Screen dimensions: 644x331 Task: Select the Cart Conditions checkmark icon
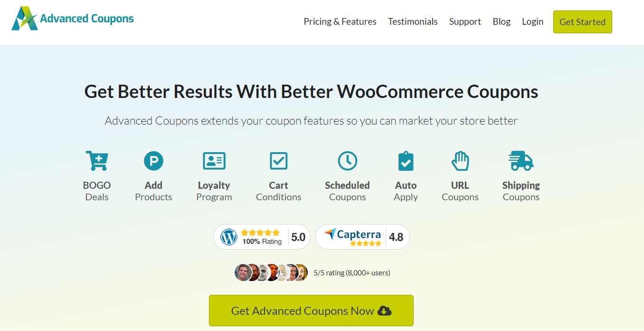tap(278, 160)
